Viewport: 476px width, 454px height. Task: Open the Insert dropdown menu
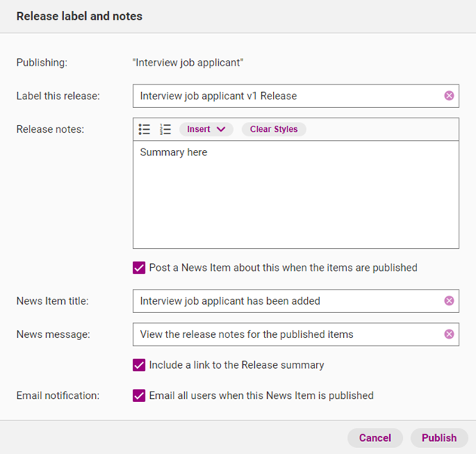[206, 129]
